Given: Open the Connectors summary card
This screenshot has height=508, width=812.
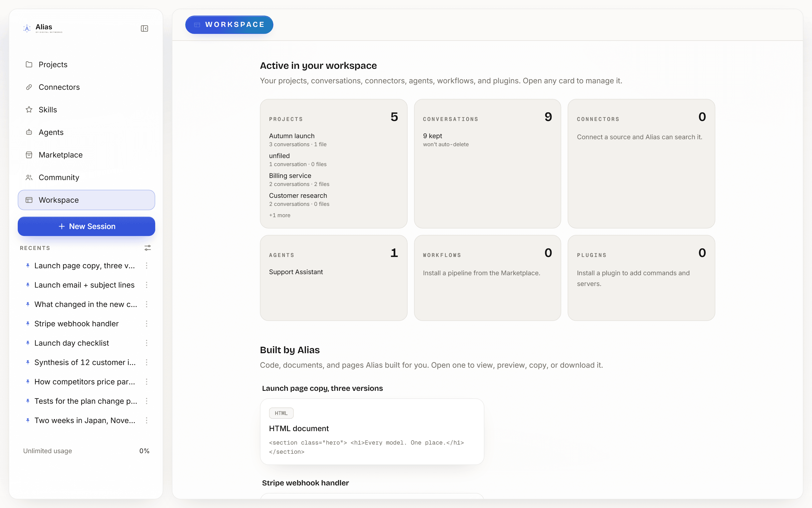Looking at the screenshot, I should (641, 164).
